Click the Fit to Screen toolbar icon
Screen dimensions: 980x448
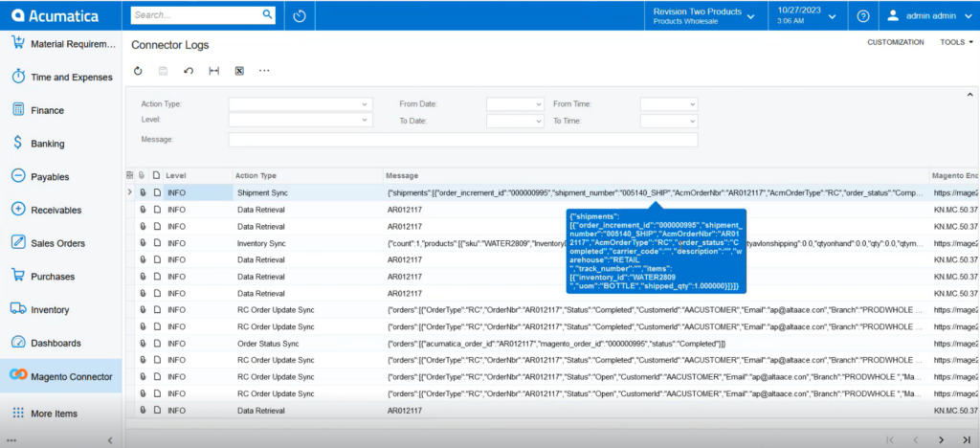pyautogui.click(x=213, y=71)
